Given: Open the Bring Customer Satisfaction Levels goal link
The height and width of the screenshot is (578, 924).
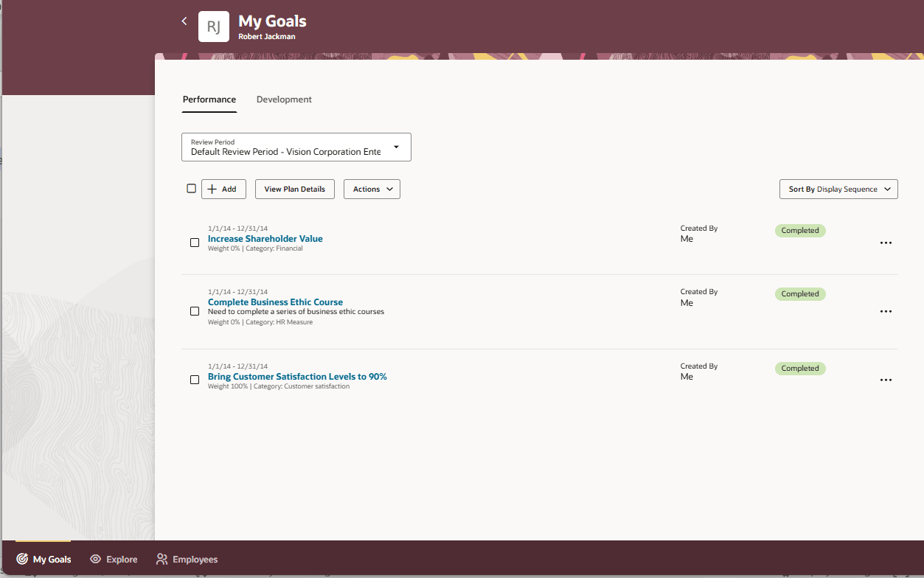Looking at the screenshot, I should 297,376.
